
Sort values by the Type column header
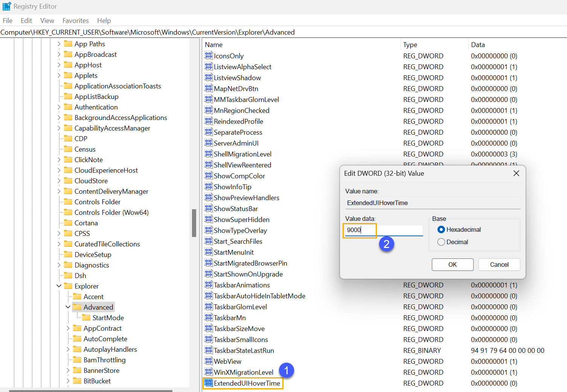click(434, 44)
